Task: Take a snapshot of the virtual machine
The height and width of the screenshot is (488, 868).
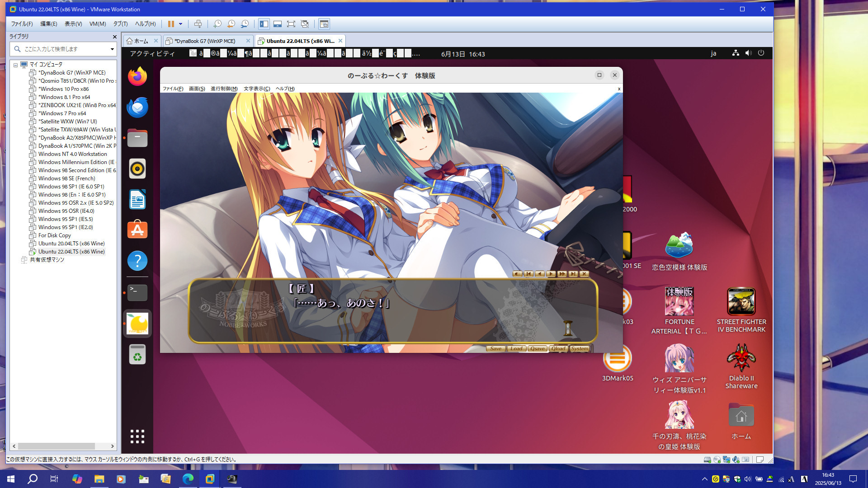Action: (217, 24)
